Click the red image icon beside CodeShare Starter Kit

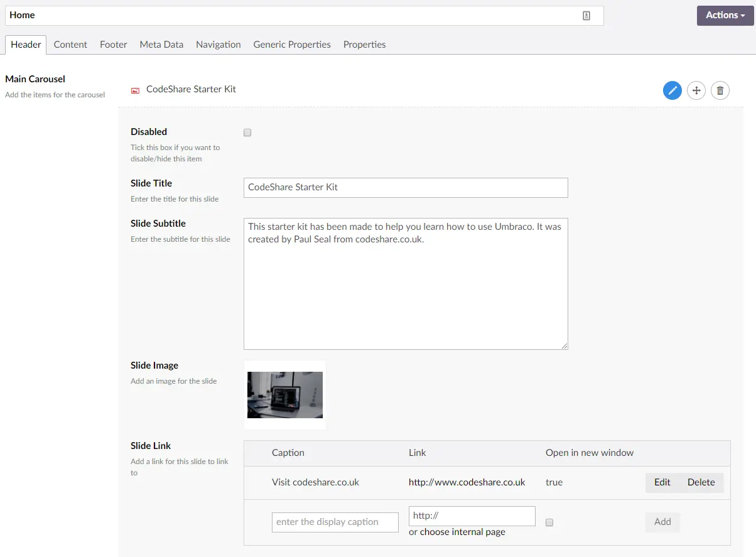point(135,90)
